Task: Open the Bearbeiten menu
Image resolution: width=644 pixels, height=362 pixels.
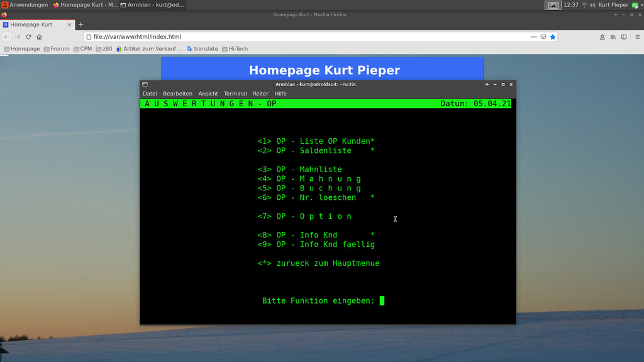Action: point(177,94)
